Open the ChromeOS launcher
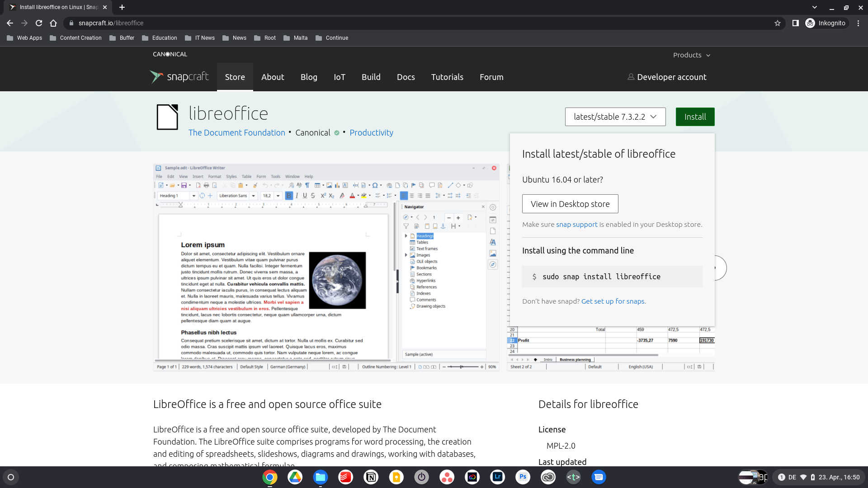The width and height of the screenshot is (868, 488). pos(11,477)
